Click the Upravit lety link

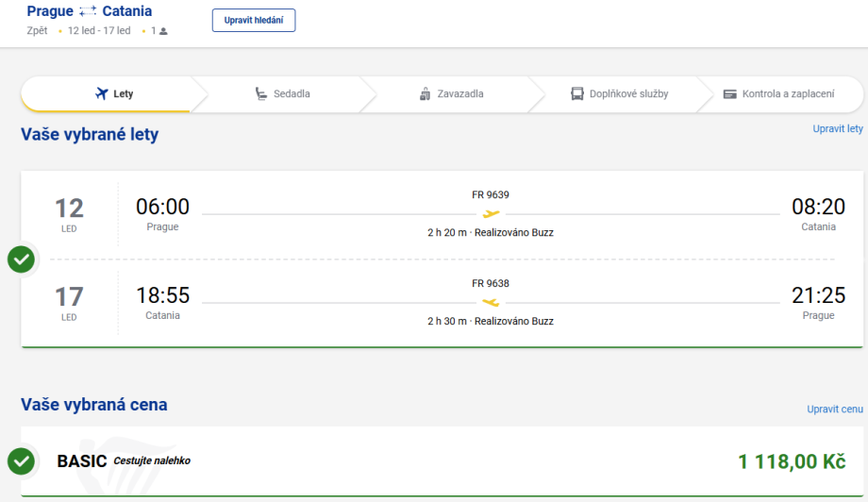pyautogui.click(x=838, y=128)
